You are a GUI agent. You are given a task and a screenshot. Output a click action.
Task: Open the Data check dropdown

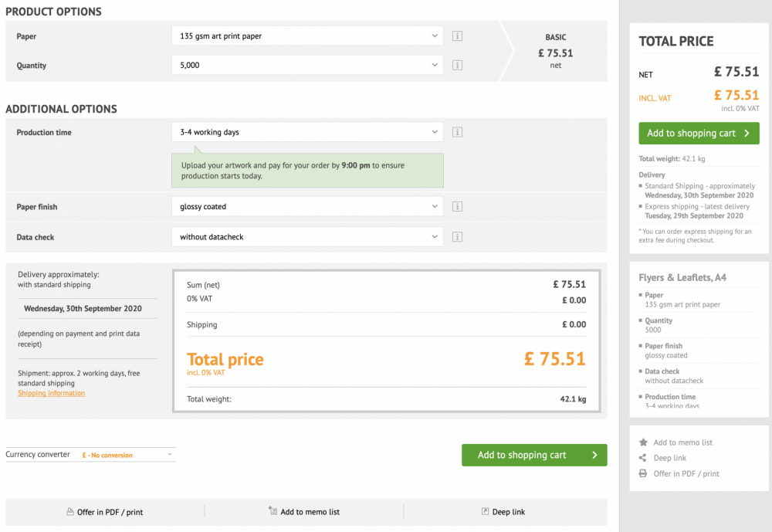click(307, 237)
